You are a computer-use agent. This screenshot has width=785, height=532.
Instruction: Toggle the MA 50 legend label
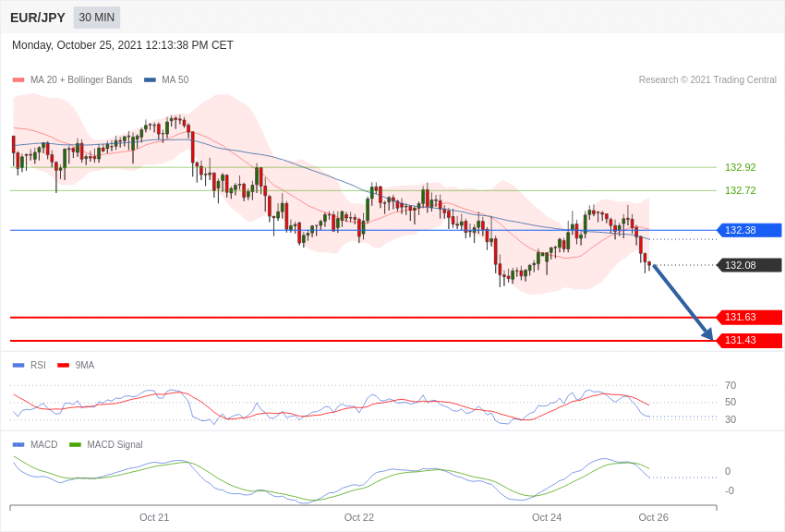tap(175, 79)
